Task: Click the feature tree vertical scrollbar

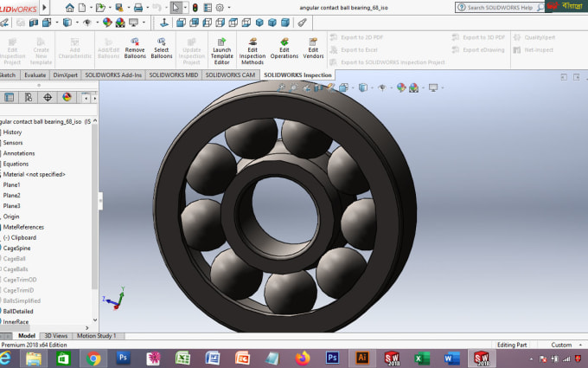Action: coord(95,207)
